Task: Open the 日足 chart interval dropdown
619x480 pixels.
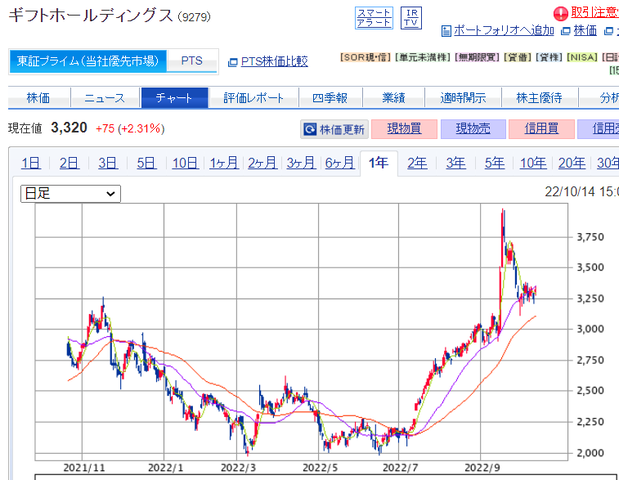Action: tap(70, 194)
